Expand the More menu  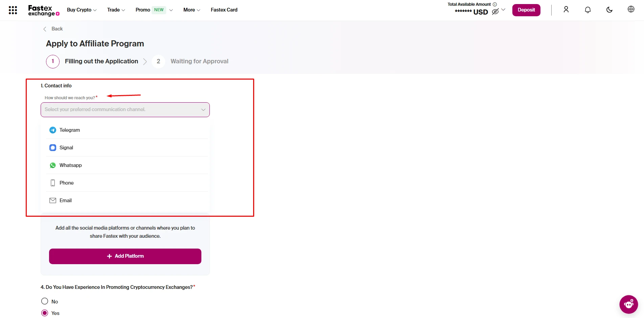coord(192,10)
